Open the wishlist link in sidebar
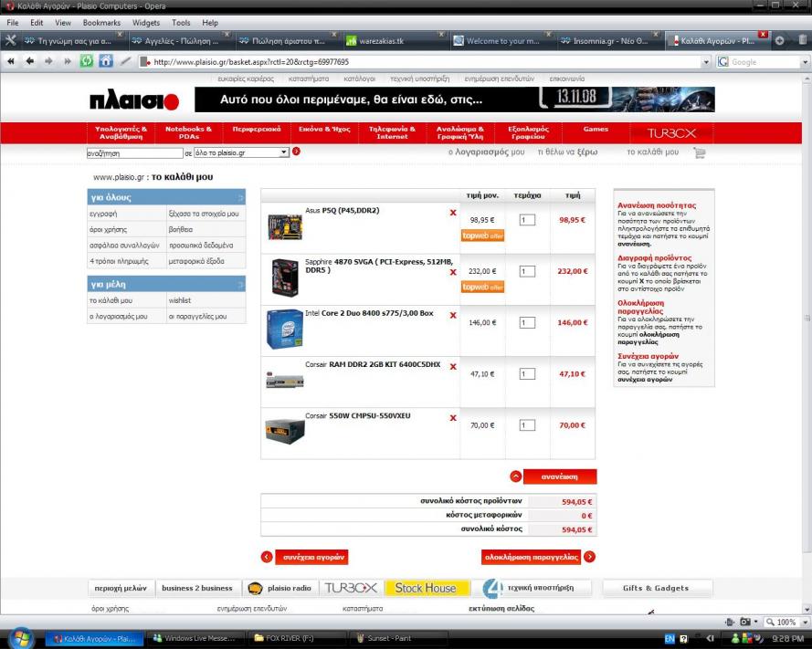 (x=180, y=300)
